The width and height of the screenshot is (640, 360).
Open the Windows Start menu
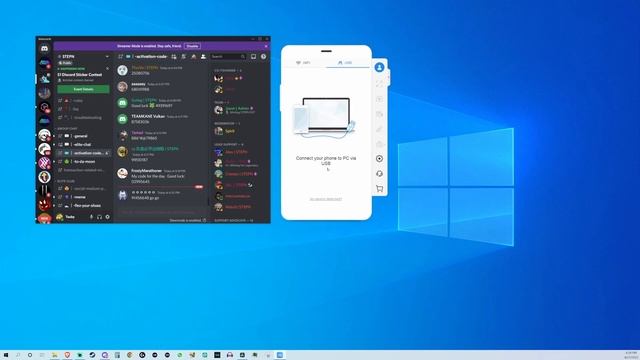pyautogui.click(x=6, y=355)
